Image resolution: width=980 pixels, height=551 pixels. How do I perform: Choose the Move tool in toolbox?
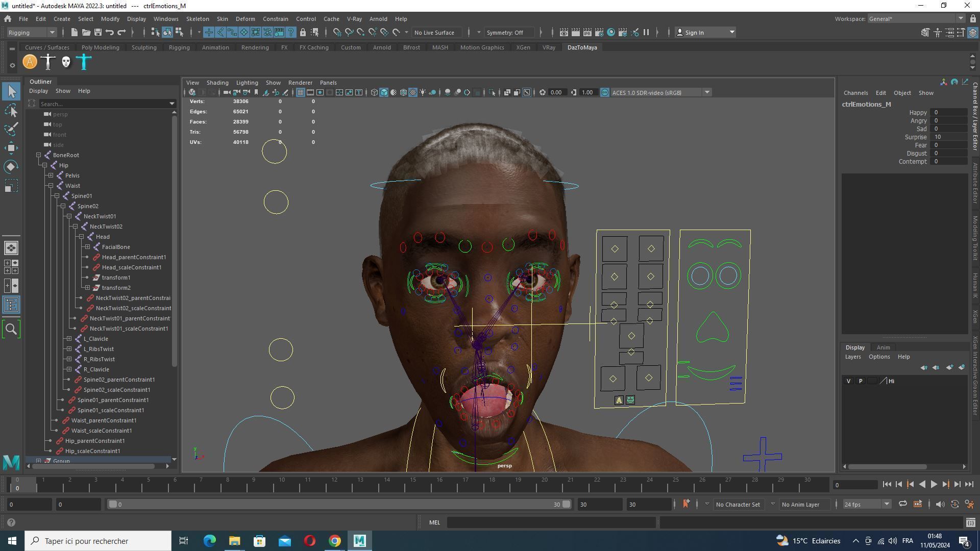tap(11, 148)
